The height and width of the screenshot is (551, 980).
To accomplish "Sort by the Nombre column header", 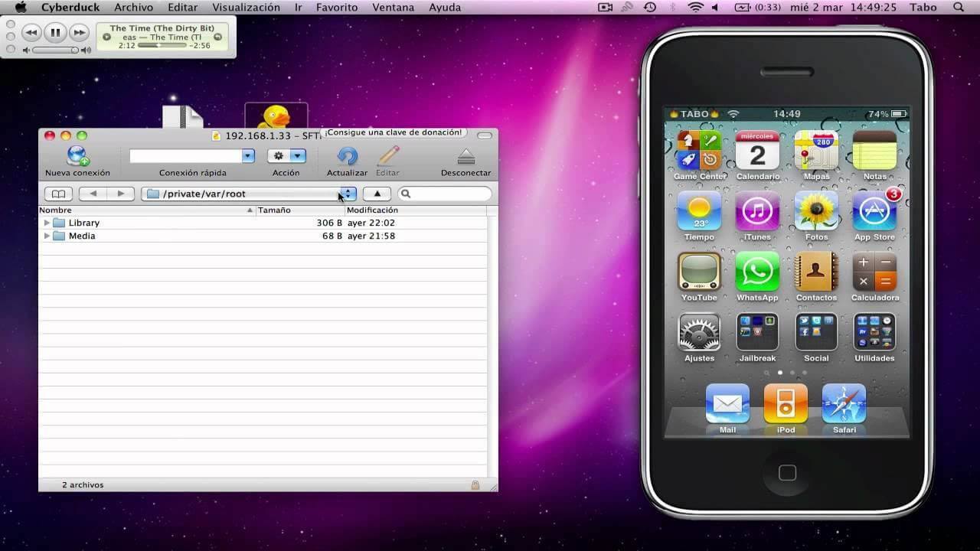I will [147, 210].
